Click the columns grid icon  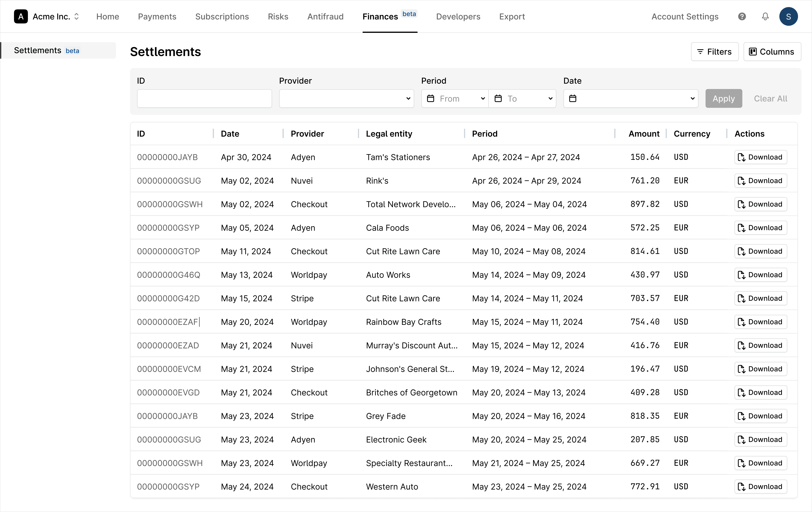pos(753,51)
